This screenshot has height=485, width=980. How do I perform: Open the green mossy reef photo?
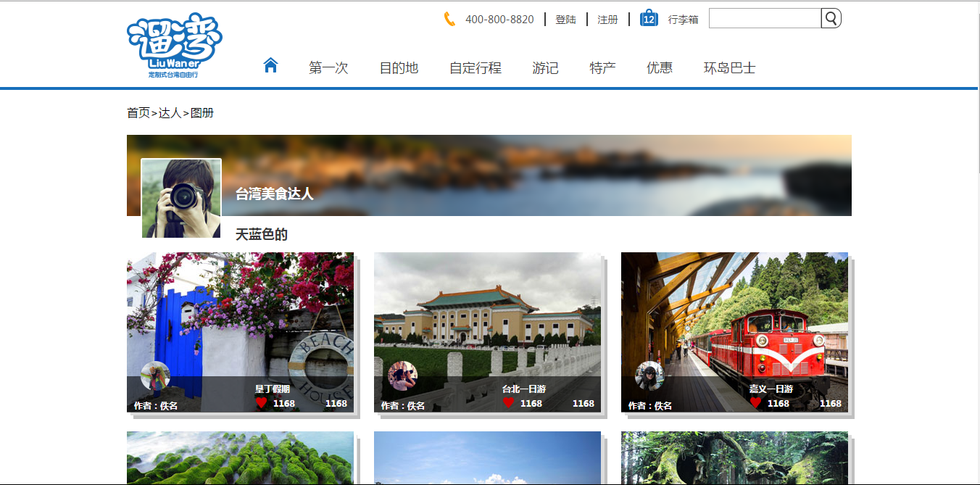coord(240,458)
